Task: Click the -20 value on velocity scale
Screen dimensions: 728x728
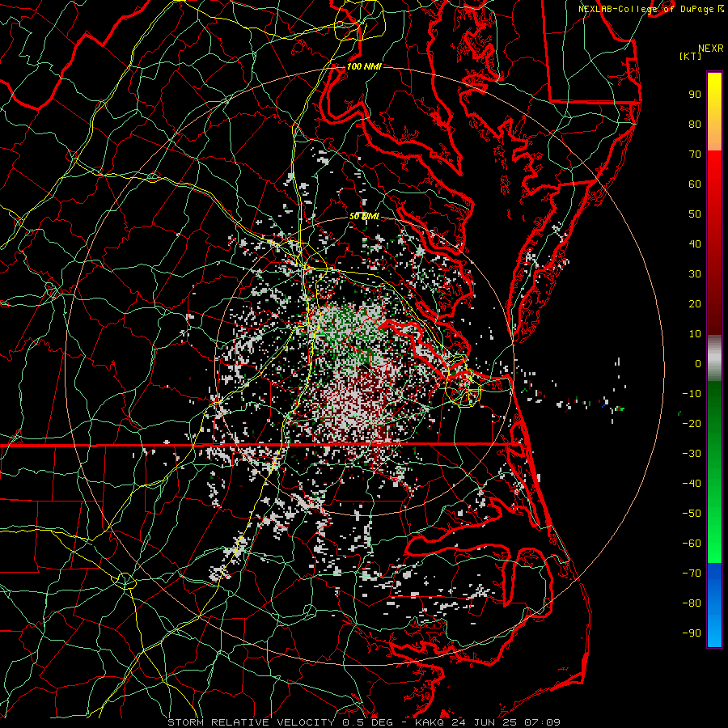Action: point(692,424)
